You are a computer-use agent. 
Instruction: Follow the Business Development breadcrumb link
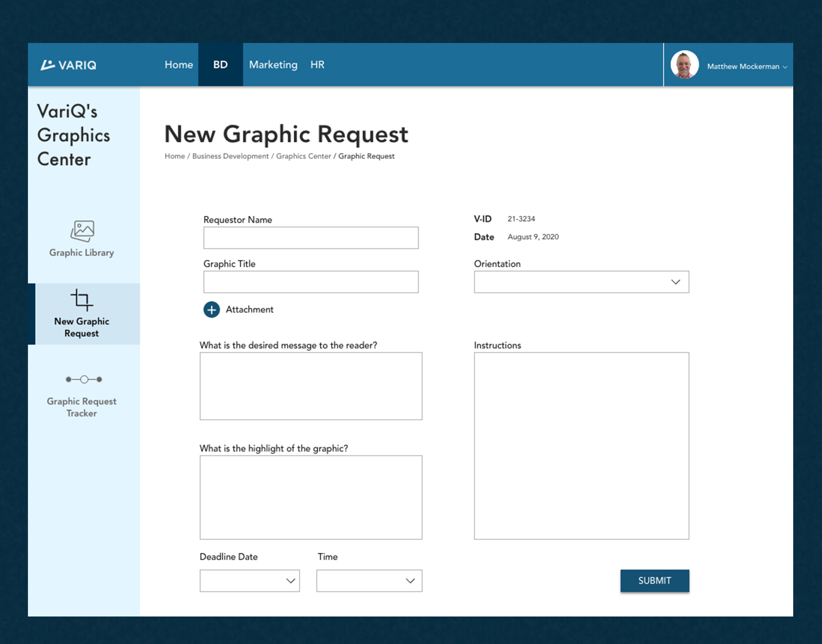pyautogui.click(x=230, y=156)
